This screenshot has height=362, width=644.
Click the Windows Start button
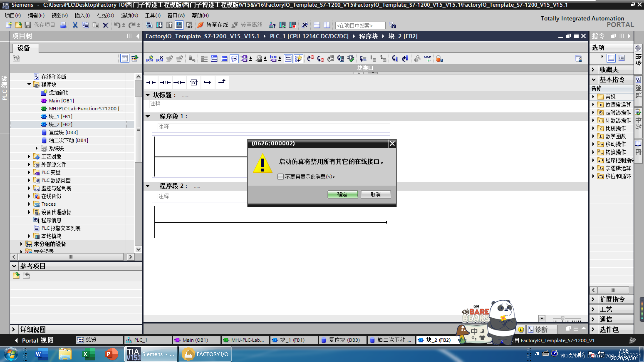[x=10, y=354]
